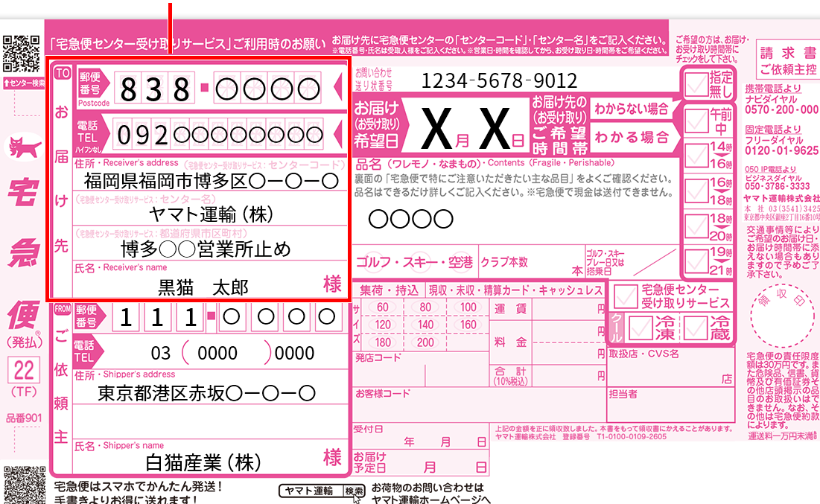Click the ヤマト運輸(株) center name field
Image resolution: width=820 pixels, height=504 pixels.
click(x=211, y=214)
